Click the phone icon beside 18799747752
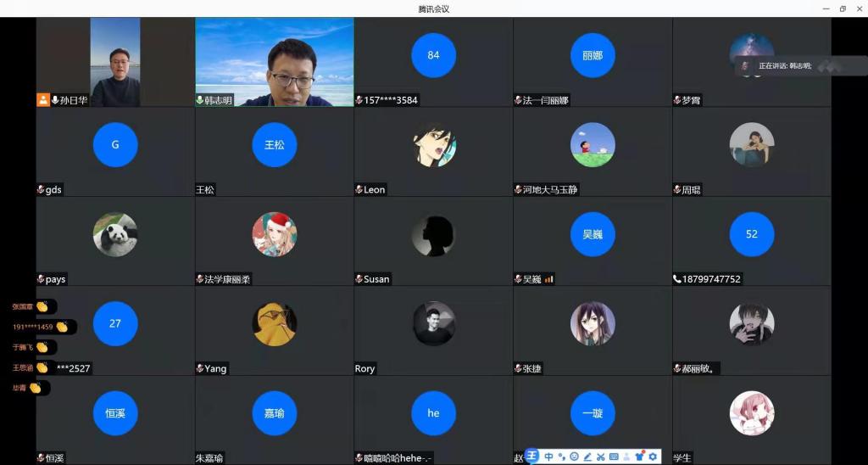Viewport: 868px width, 465px height. pyautogui.click(x=677, y=279)
